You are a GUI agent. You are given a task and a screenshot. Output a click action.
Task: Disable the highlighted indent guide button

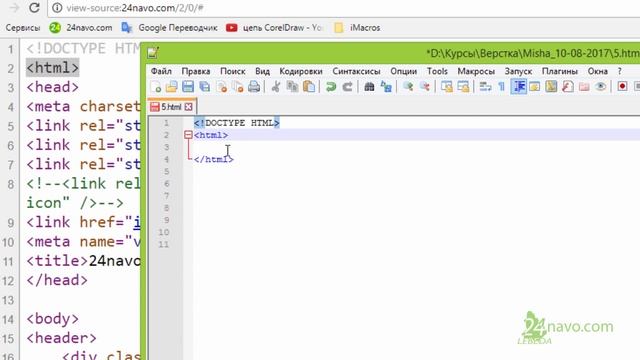point(518,87)
